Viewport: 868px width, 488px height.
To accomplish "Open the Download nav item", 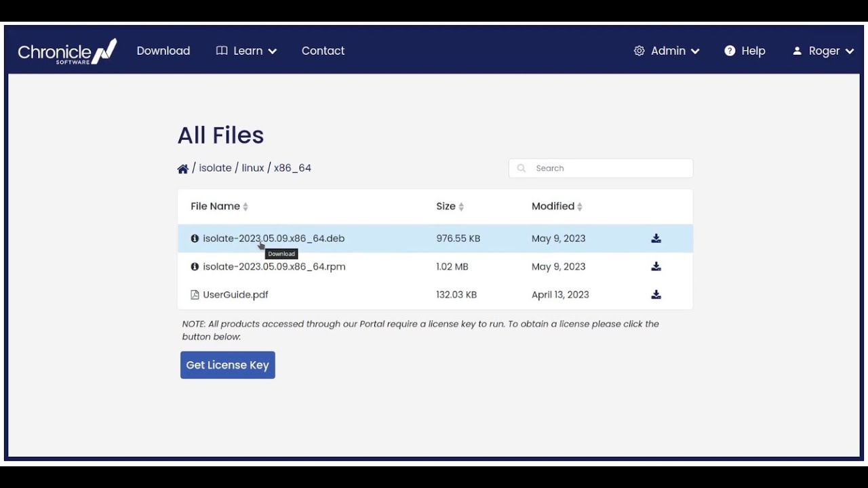I will tap(163, 51).
